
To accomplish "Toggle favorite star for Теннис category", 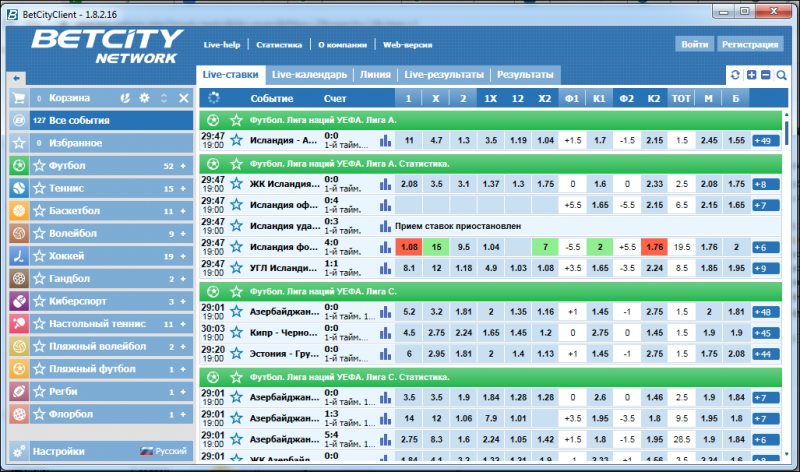I will click(x=39, y=188).
